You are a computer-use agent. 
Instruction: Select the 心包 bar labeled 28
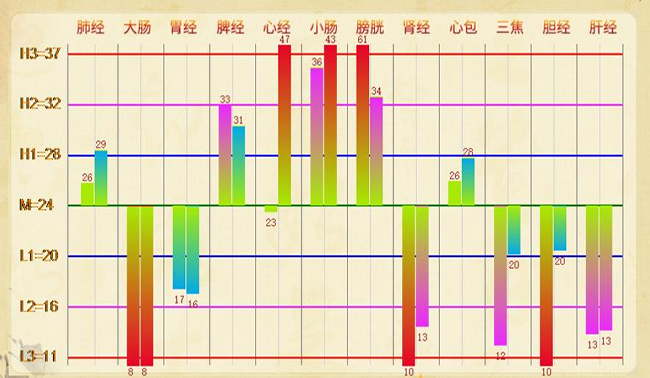[x=468, y=182]
